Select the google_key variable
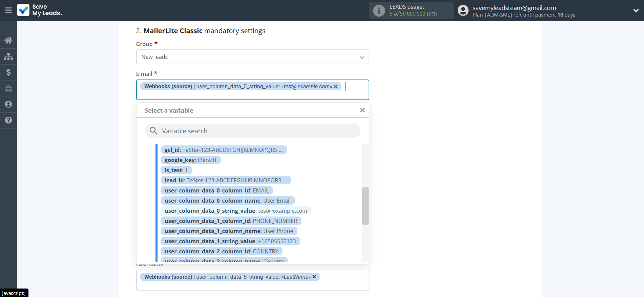 (x=190, y=160)
